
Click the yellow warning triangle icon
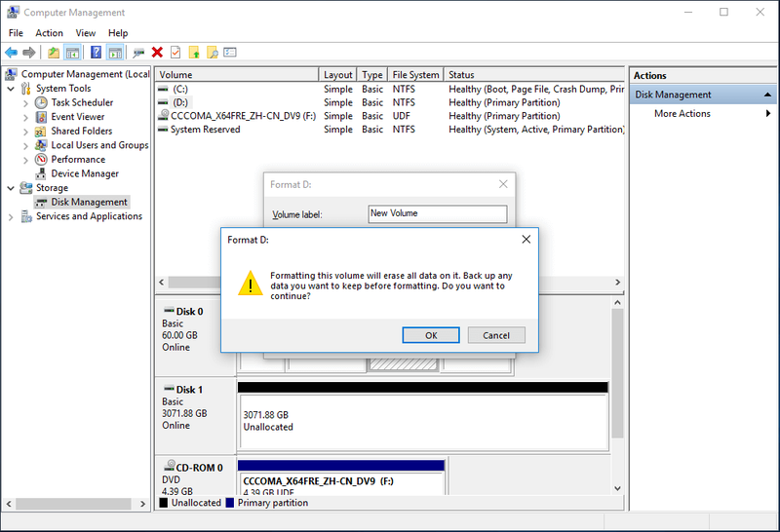tap(251, 284)
